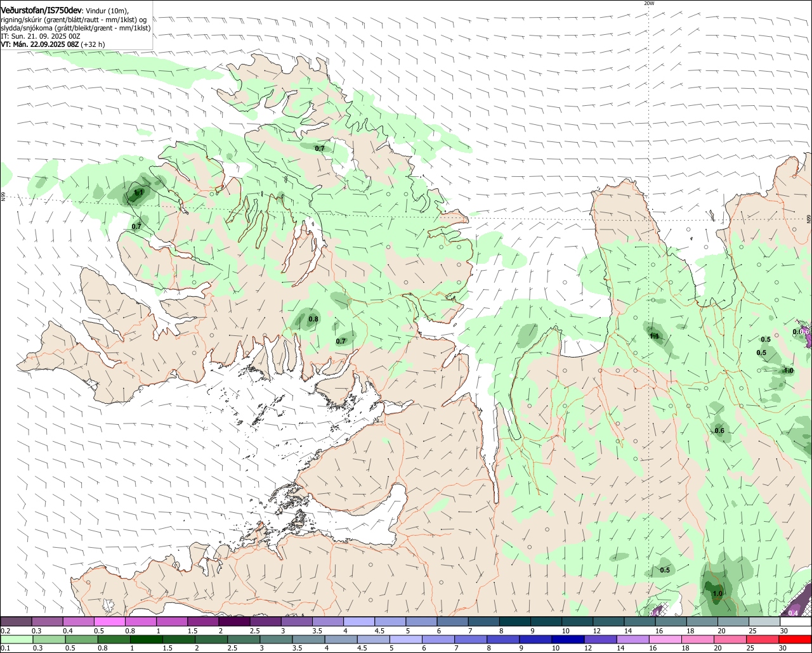Click the slate blue 6 mm snow legend swatch
Screen dimensions: 812x653
tap(453, 622)
